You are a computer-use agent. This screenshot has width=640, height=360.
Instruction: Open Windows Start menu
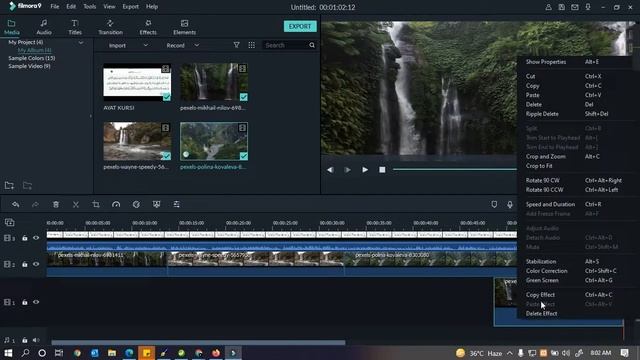click(x=8, y=353)
